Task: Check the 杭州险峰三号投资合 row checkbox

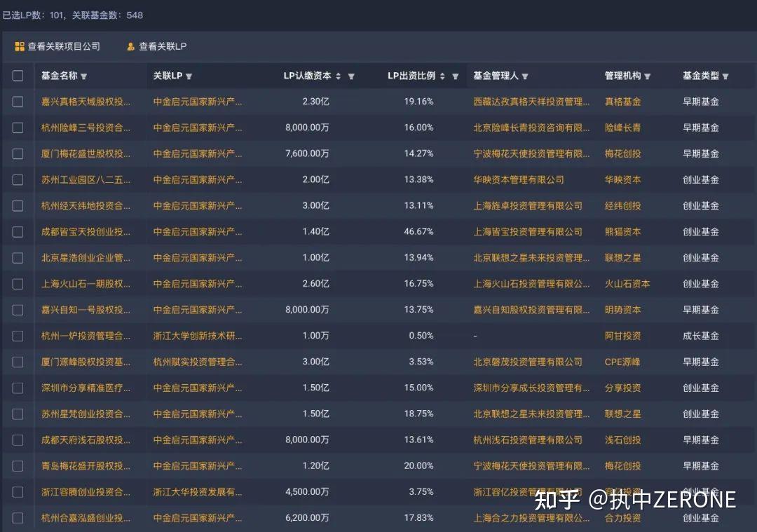Action: pos(18,128)
